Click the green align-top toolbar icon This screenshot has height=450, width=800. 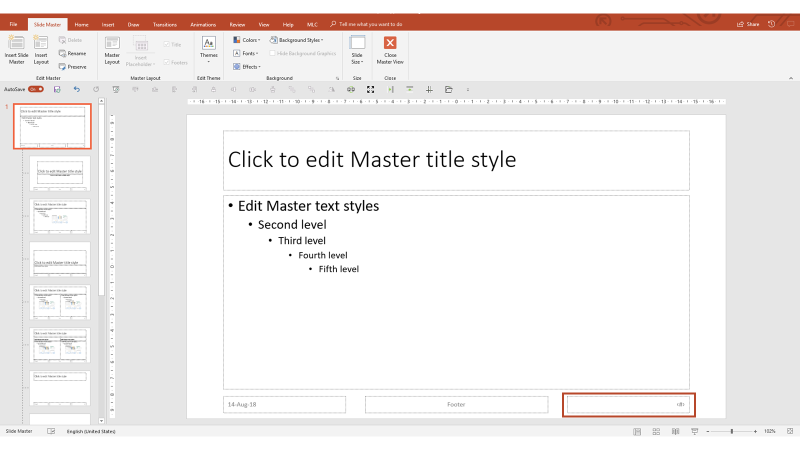pos(410,89)
